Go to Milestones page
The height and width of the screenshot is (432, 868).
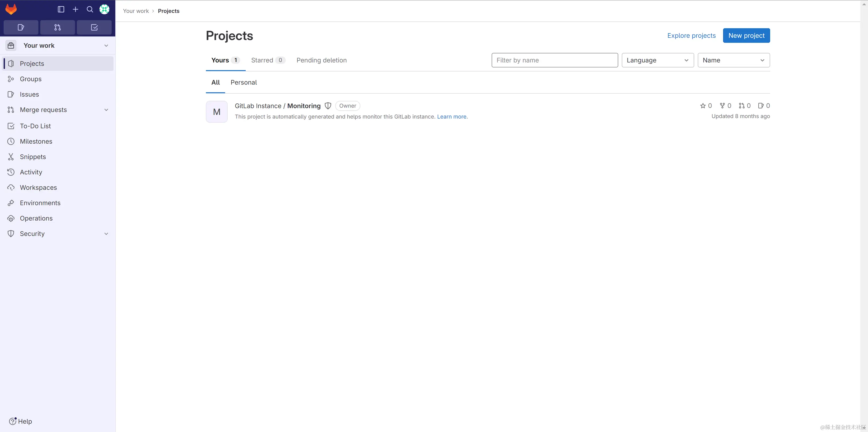click(58, 141)
